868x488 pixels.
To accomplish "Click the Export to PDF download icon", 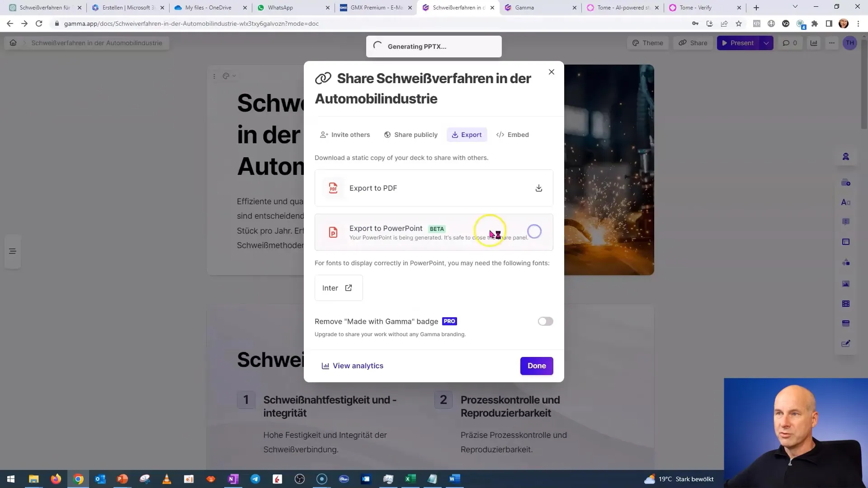I will click(x=538, y=188).
